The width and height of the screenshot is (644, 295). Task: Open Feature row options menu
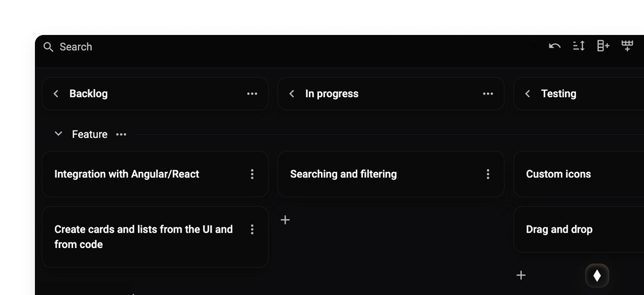[121, 134]
